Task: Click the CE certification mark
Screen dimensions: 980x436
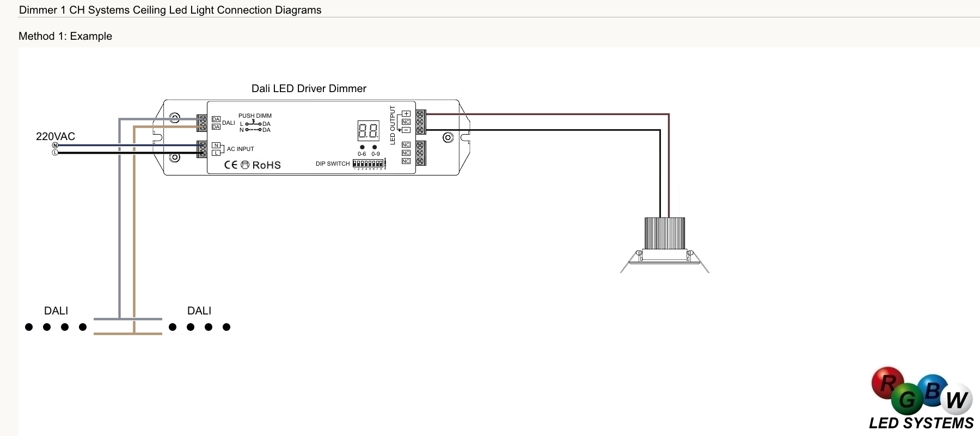Action: pos(230,165)
